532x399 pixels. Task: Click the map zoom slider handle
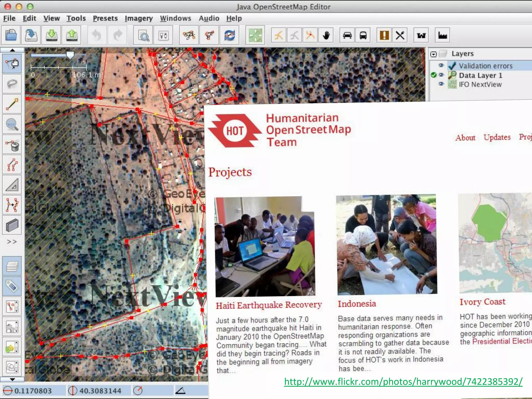point(70,55)
